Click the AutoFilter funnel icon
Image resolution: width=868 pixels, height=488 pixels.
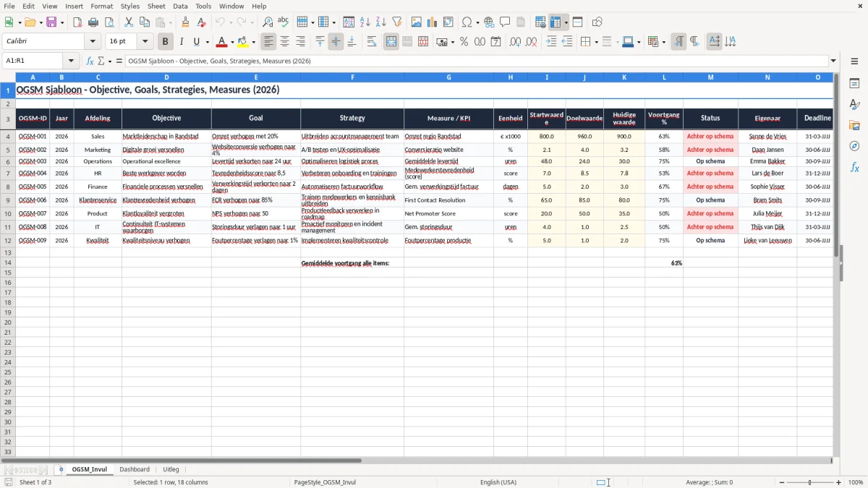tap(396, 22)
